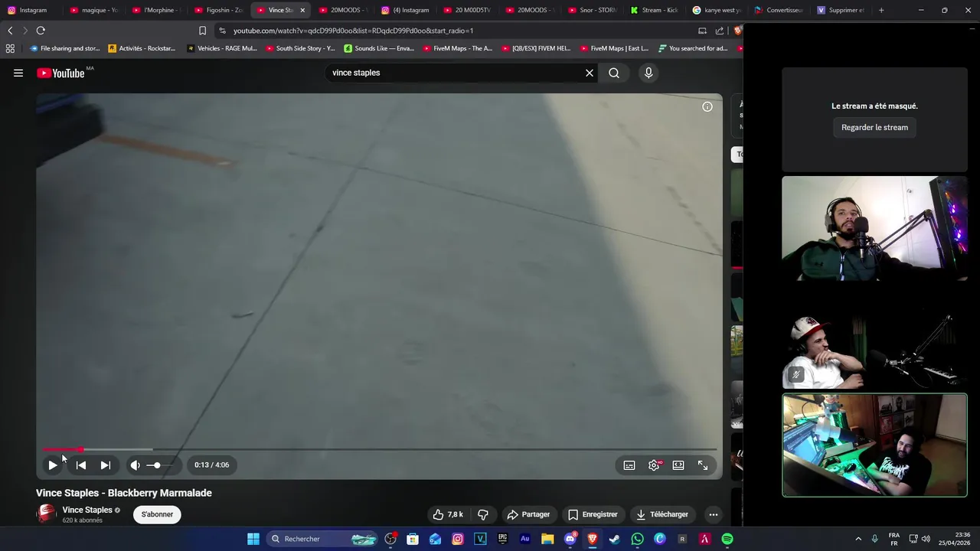Image resolution: width=980 pixels, height=551 pixels.
Task: Open the more actions three-dot menu
Action: tap(713, 514)
